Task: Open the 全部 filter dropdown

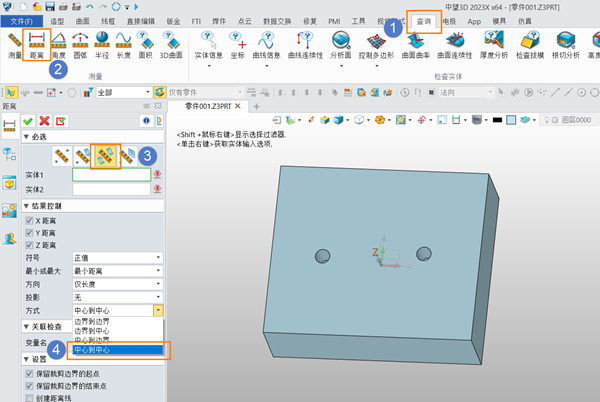Action: click(123, 92)
